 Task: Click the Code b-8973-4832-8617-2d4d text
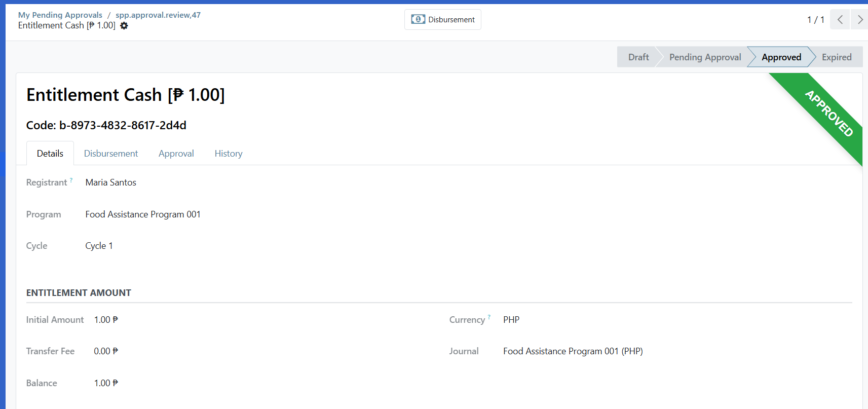click(106, 125)
